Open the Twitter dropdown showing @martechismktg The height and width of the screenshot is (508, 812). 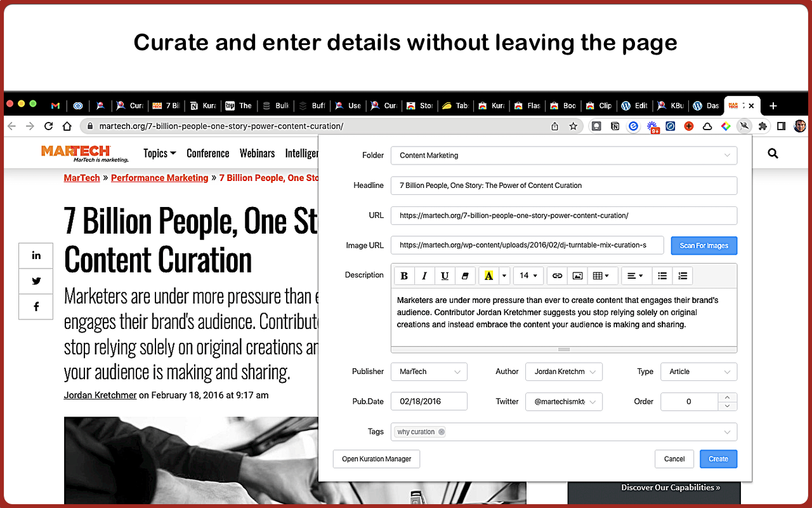click(x=564, y=401)
